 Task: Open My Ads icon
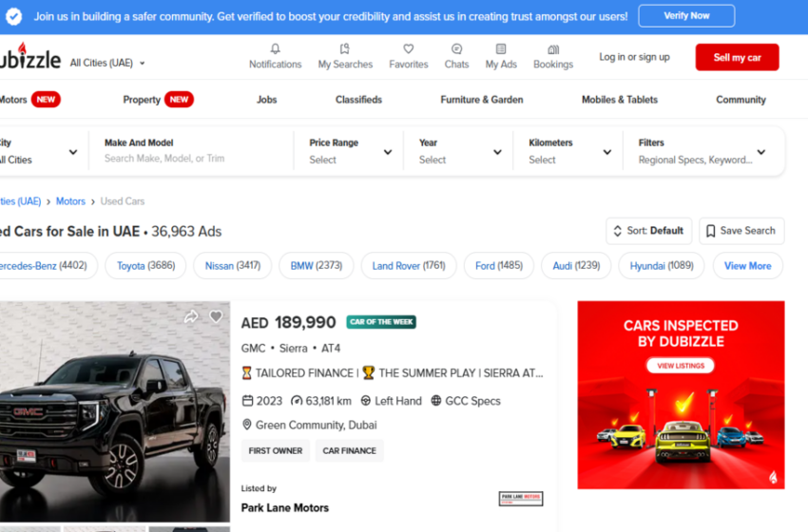(x=501, y=49)
